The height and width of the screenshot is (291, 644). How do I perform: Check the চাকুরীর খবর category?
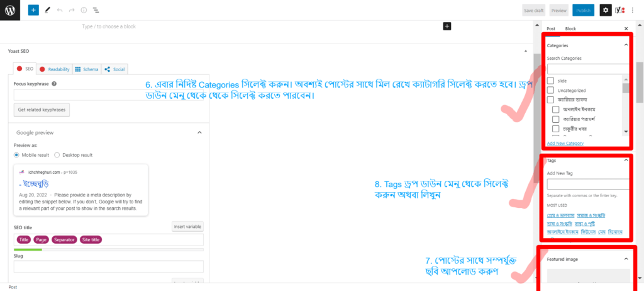click(x=556, y=129)
